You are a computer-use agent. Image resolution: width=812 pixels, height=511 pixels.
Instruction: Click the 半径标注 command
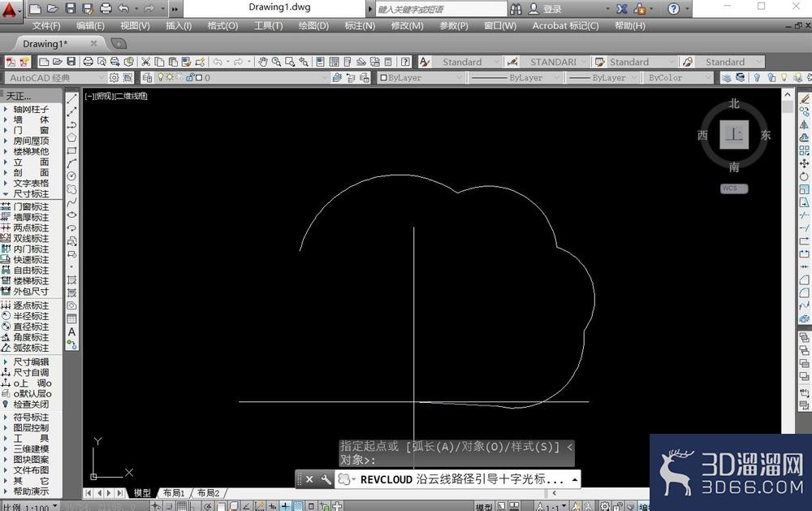click(x=31, y=316)
